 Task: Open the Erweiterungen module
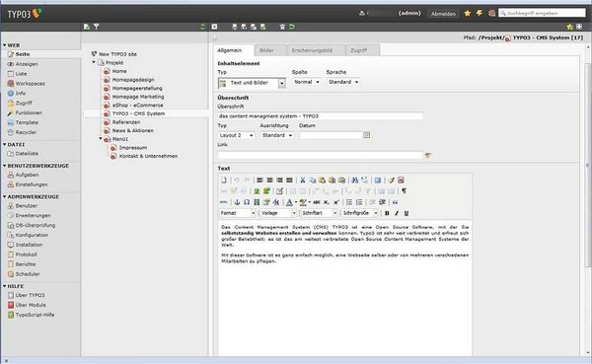click(33, 215)
